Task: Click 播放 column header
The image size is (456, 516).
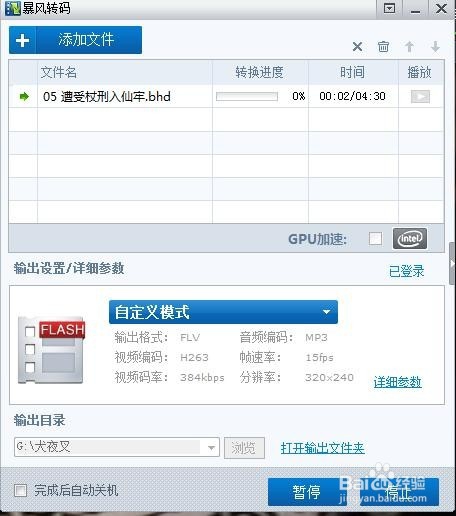Action: coord(420,72)
